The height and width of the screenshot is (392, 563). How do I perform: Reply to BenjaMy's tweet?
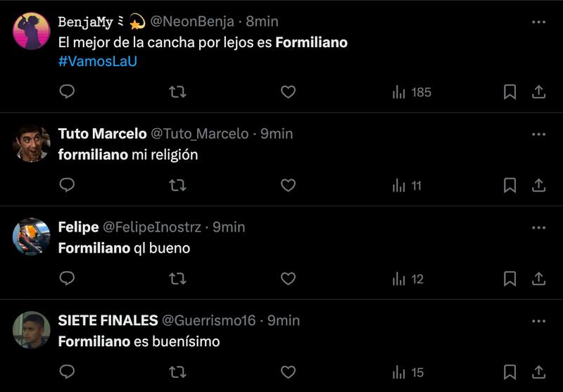(x=67, y=92)
